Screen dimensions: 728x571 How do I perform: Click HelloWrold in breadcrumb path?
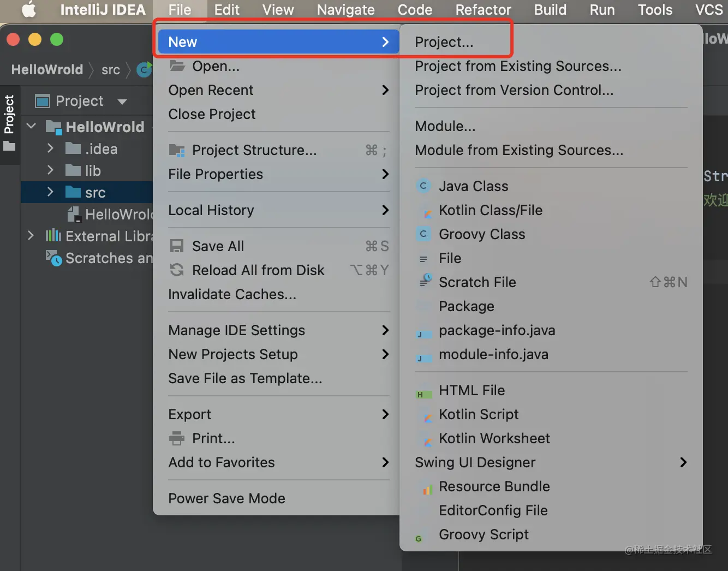pyautogui.click(x=47, y=70)
